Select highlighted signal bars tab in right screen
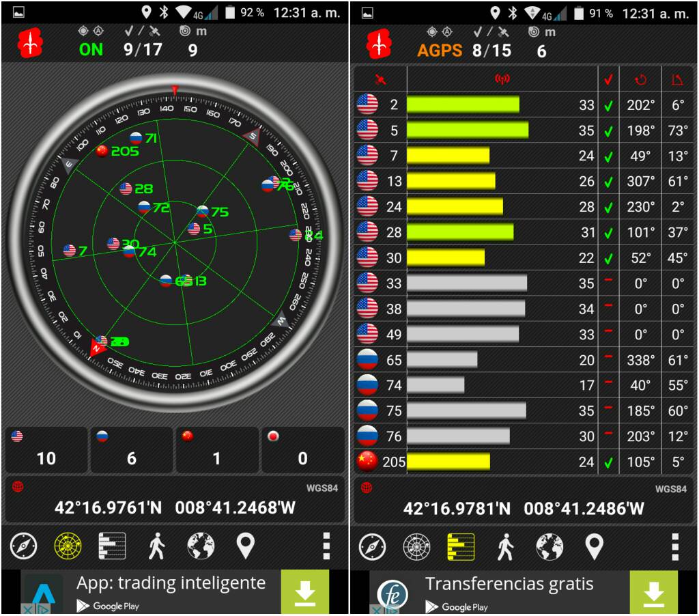 (461, 547)
